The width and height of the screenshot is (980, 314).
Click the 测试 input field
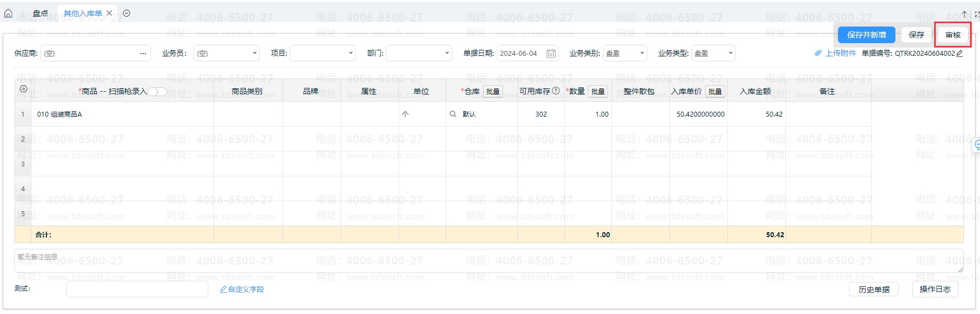click(137, 289)
